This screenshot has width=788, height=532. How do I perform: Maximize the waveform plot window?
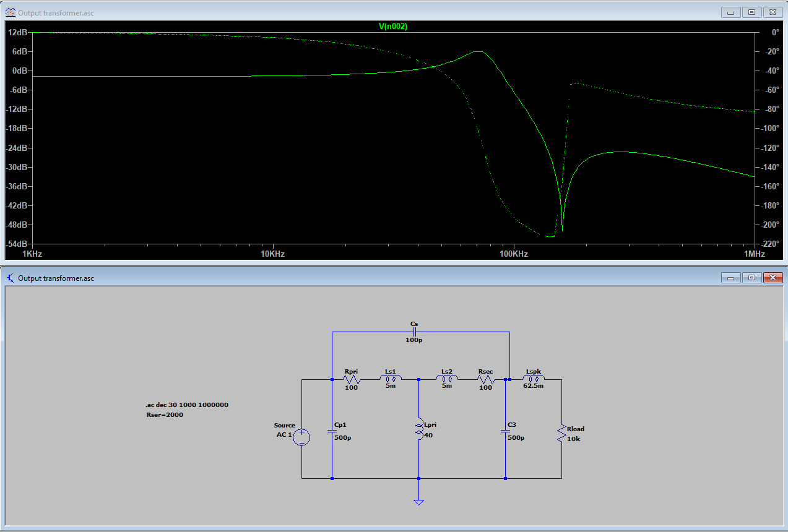tap(751, 12)
